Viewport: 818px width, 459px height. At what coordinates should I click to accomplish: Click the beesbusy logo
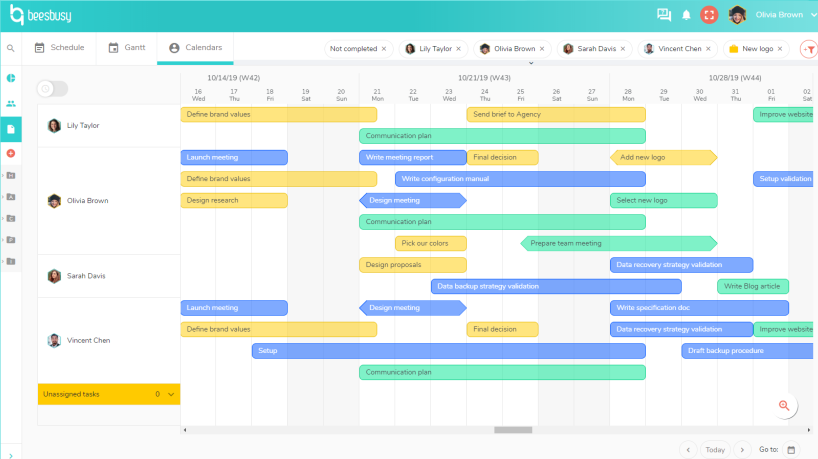41,15
